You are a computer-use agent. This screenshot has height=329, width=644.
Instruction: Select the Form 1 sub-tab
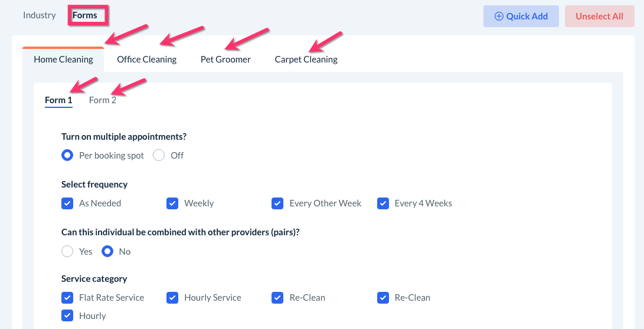coord(58,100)
